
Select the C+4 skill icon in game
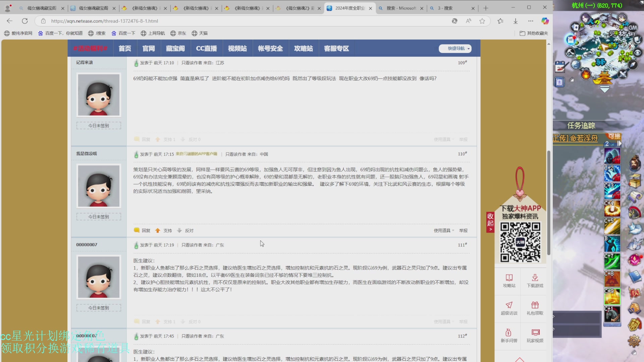(612, 208)
